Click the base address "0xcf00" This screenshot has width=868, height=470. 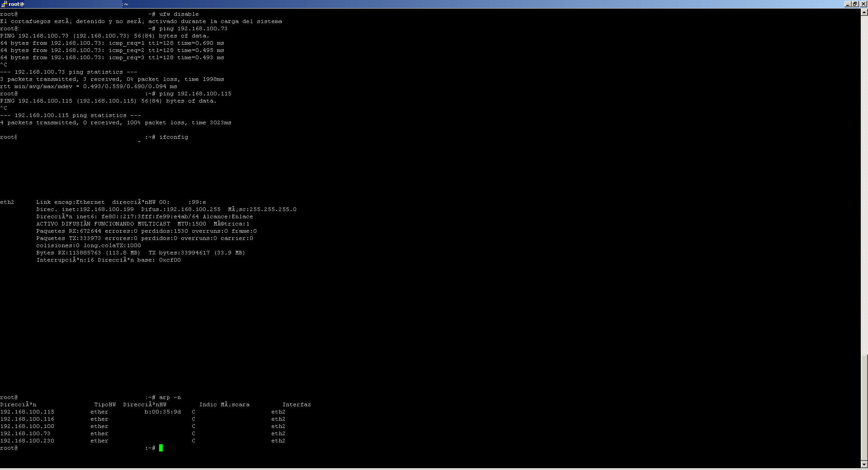170,260
